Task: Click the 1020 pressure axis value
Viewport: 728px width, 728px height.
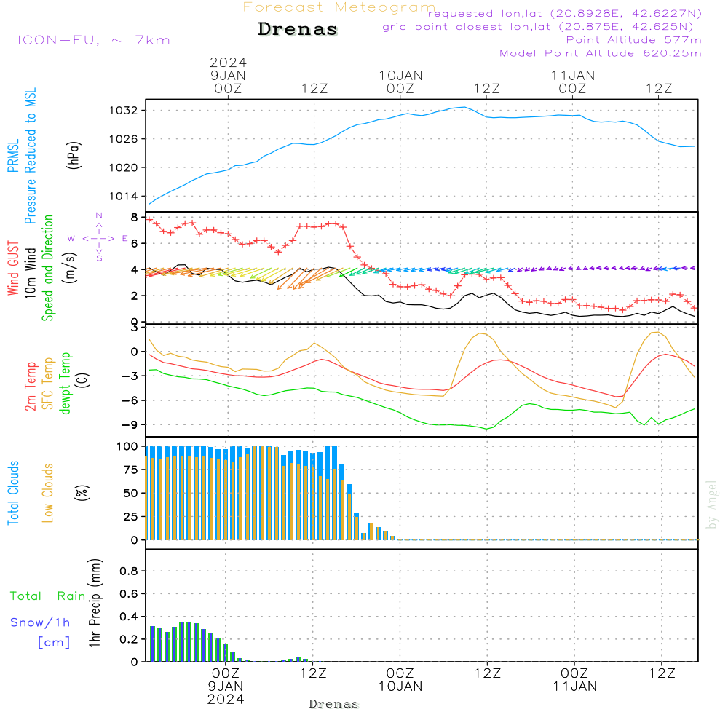Action: coord(124,167)
